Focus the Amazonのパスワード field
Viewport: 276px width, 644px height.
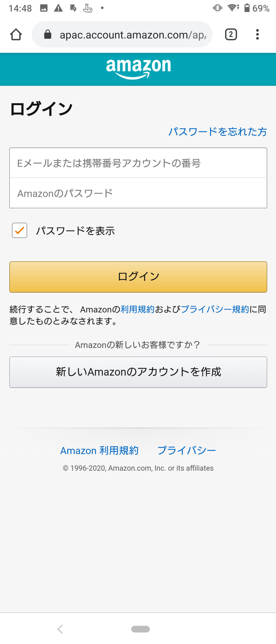click(138, 193)
